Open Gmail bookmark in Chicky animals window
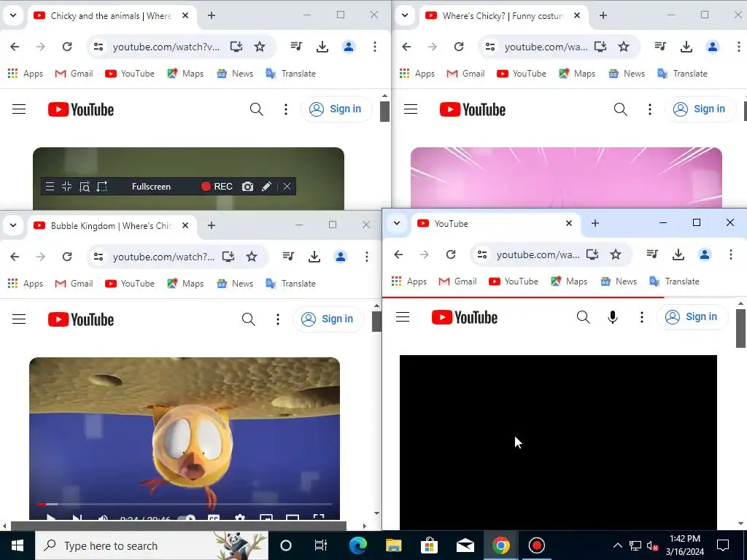Viewport: 747px width, 560px height. (x=74, y=74)
